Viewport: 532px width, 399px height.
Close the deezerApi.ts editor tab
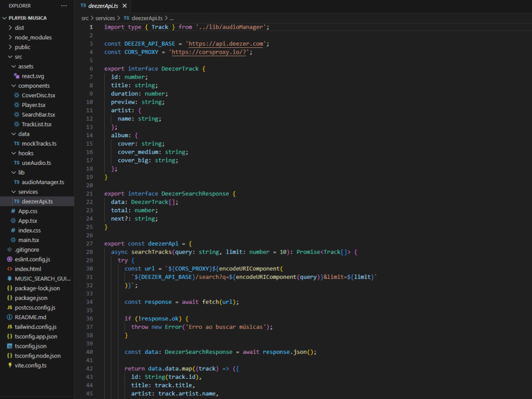coord(124,6)
